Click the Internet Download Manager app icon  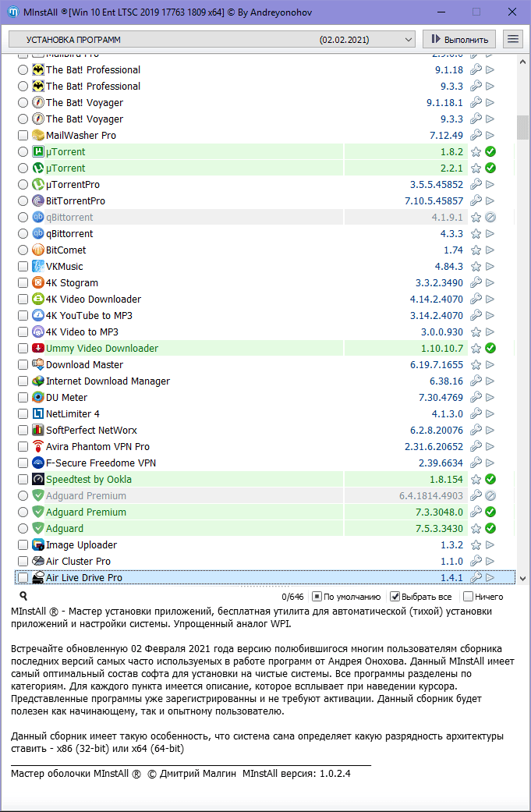click(x=37, y=381)
